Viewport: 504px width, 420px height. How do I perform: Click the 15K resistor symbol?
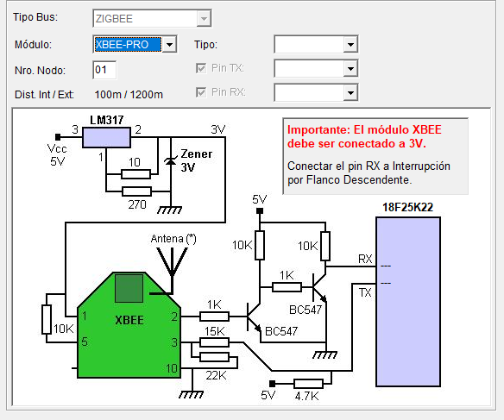point(214,342)
